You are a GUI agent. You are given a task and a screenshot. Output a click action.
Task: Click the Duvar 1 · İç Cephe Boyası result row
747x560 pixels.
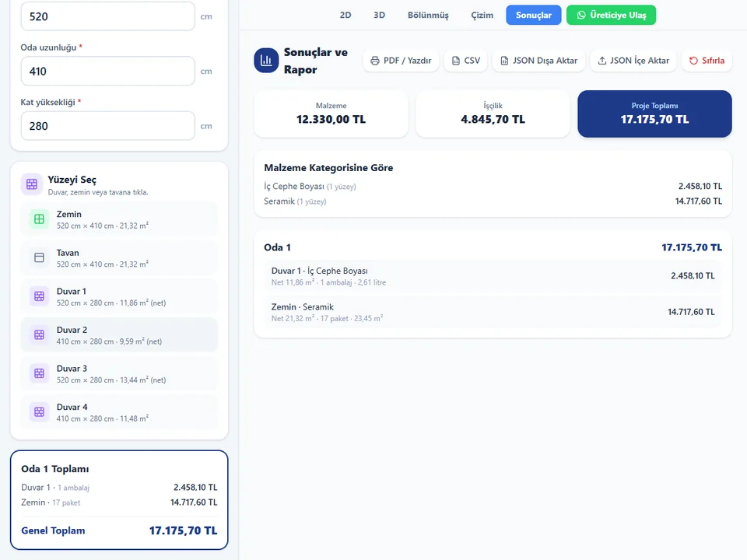(x=493, y=275)
